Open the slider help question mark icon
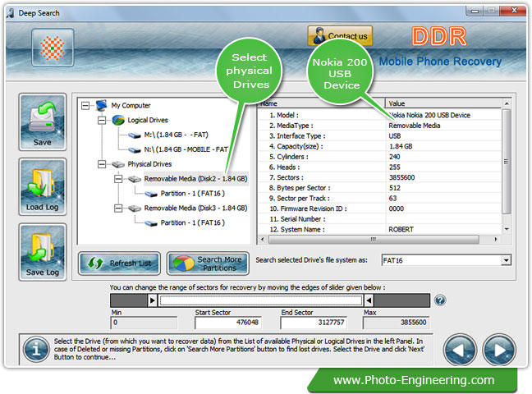The image size is (532, 394). (440, 300)
